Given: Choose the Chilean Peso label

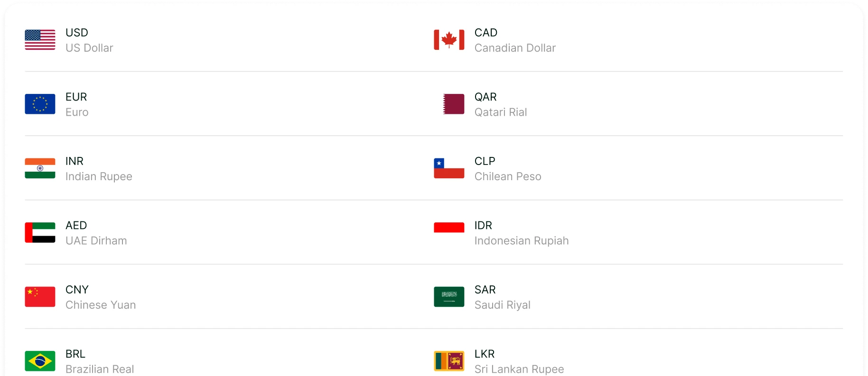Looking at the screenshot, I should tap(508, 176).
